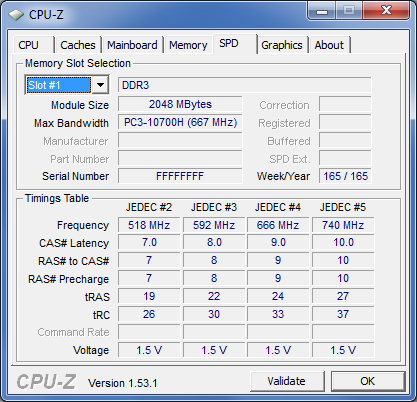Click the JEDEC #4 frequency 666 MHz cell
417x402 pixels.
click(278, 225)
